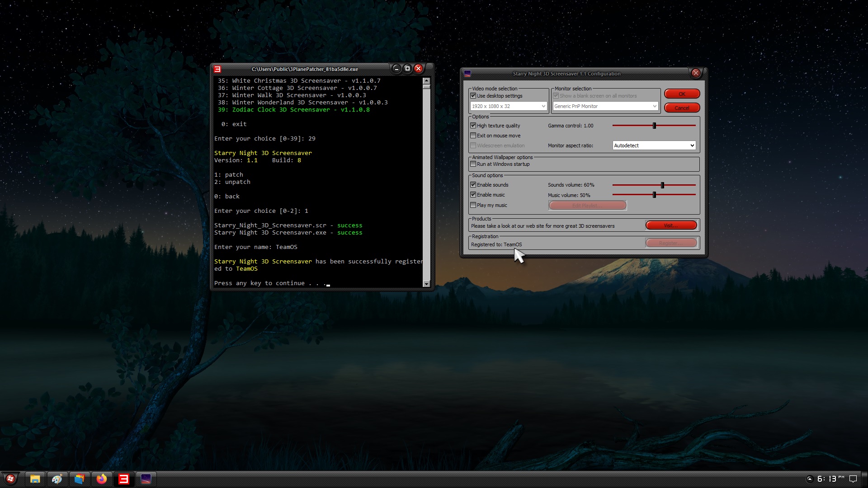Click 'Enter your name: TeamOS' line

pyautogui.click(x=256, y=247)
